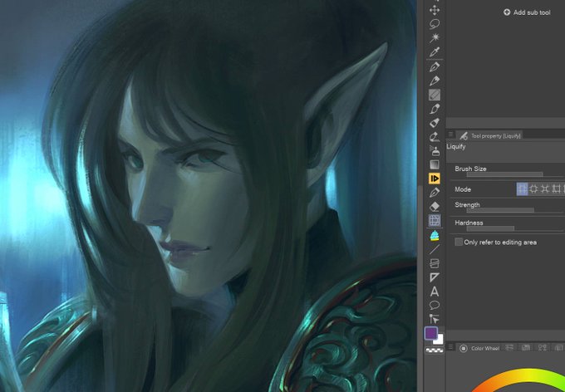Select the transparent color swatch
This screenshot has width=565, height=392.
tap(435, 350)
